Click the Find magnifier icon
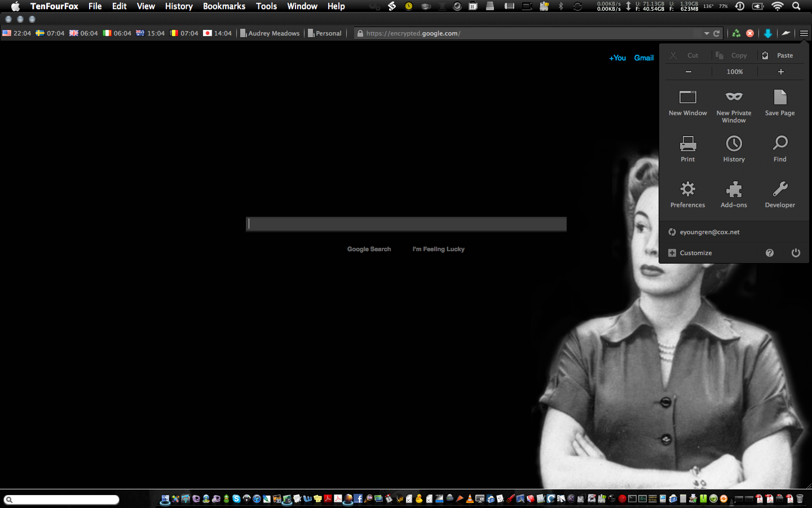Image resolution: width=812 pixels, height=508 pixels. (780, 143)
